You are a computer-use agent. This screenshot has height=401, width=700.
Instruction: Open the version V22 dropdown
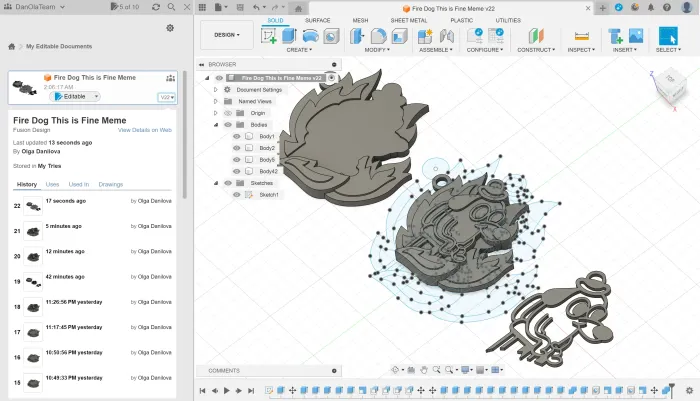click(167, 97)
